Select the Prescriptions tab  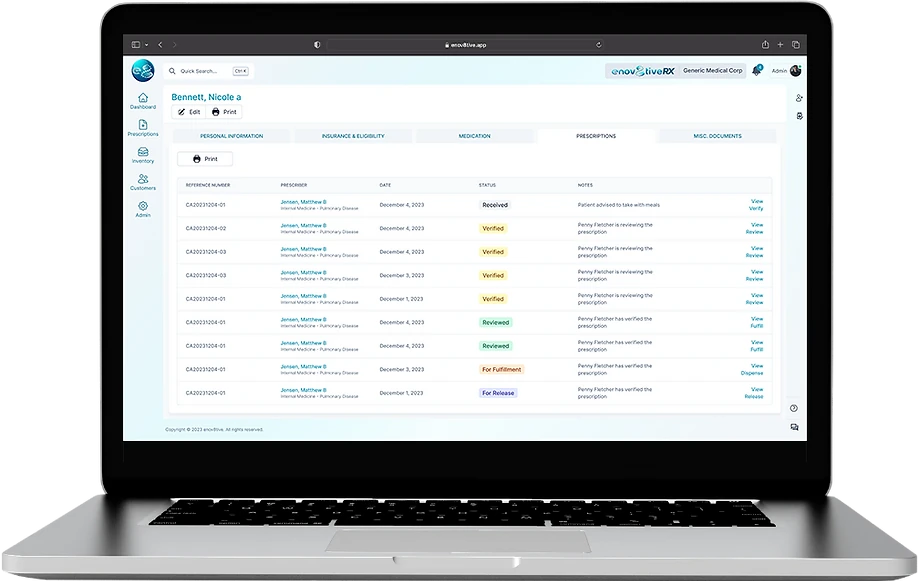click(x=596, y=136)
